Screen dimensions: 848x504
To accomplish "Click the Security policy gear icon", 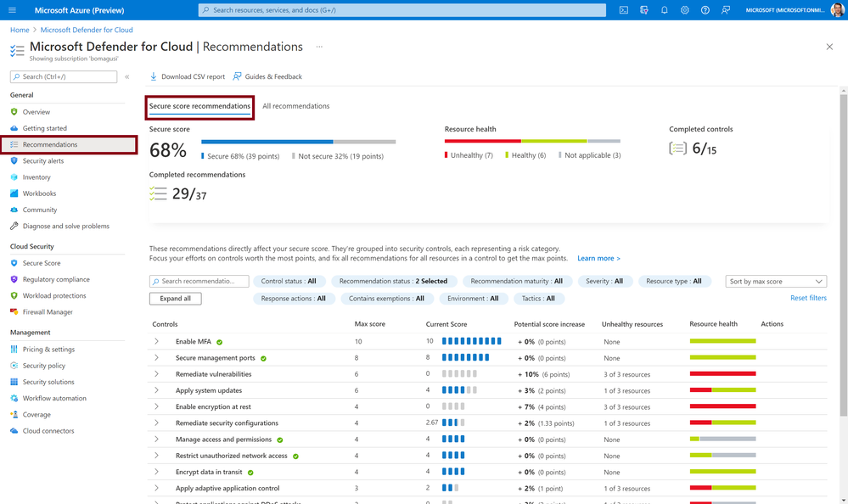I will point(14,366).
